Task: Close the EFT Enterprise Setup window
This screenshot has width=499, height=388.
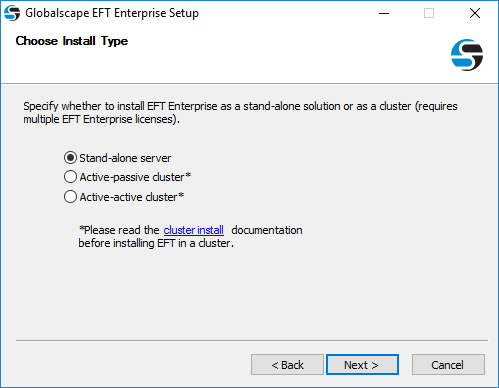Action: [x=475, y=13]
